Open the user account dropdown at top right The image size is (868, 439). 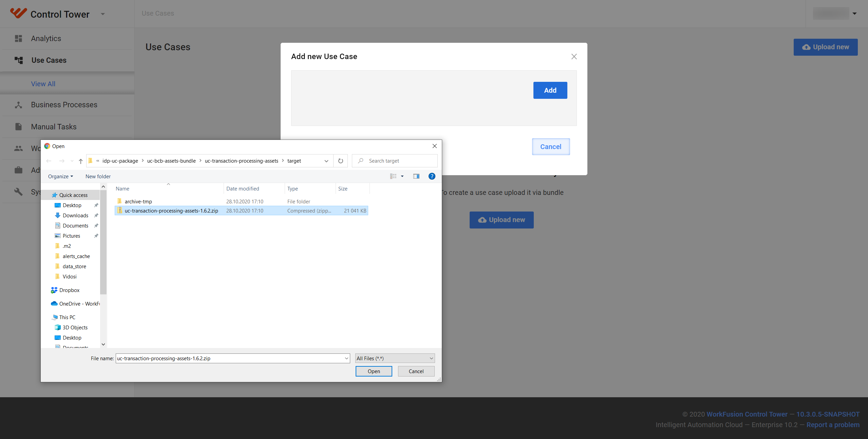point(854,14)
